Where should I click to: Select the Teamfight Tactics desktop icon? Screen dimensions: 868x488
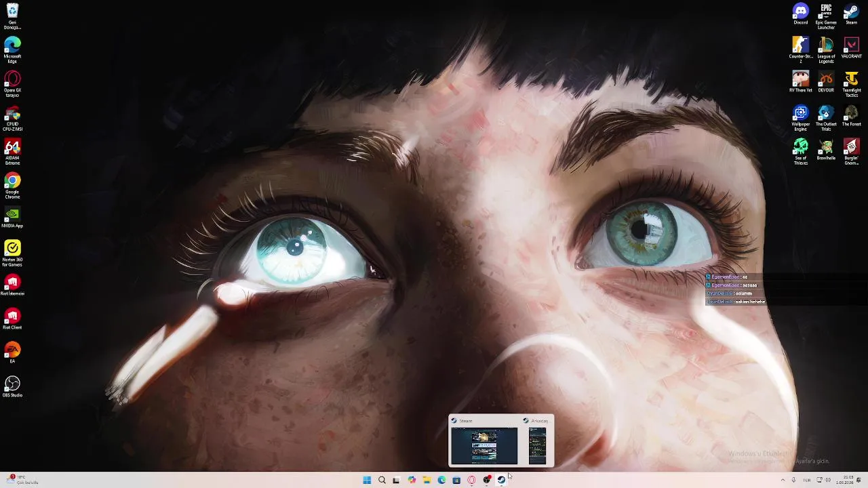(851, 84)
